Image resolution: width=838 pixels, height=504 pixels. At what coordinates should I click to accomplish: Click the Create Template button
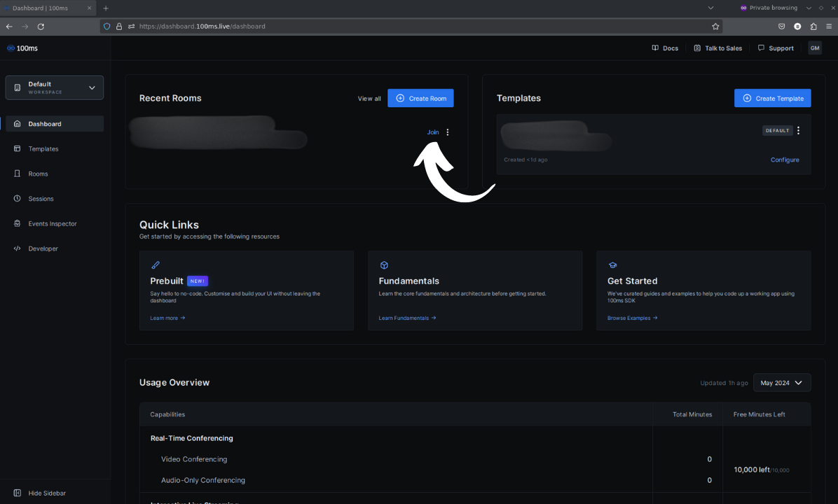[772, 98]
